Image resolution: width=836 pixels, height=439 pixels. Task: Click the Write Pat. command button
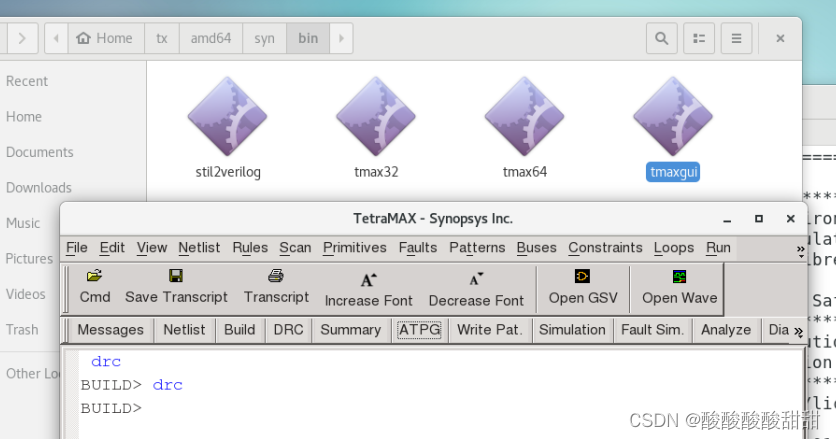(489, 330)
